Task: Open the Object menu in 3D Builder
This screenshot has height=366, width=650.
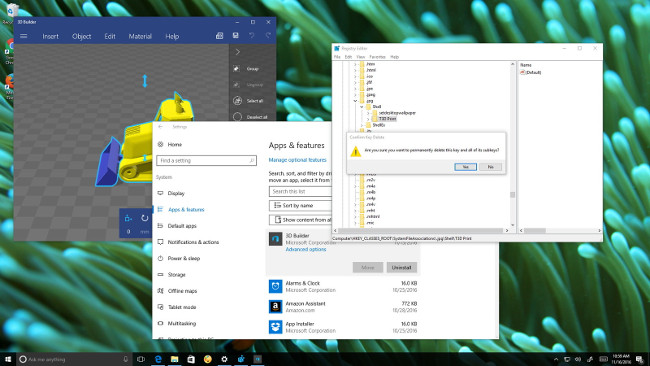Action: [x=82, y=36]
